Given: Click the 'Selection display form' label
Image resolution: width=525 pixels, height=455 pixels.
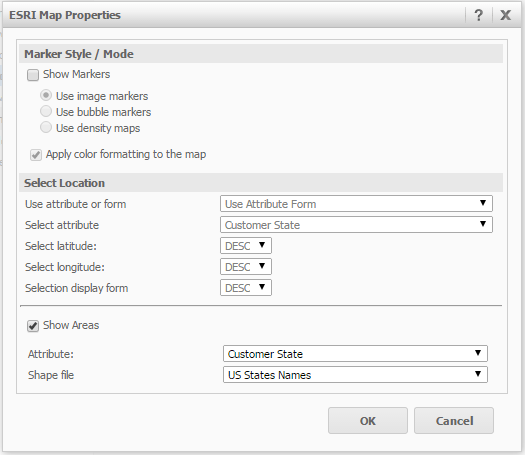Looking at the screenshot, I should pos(77,288).
